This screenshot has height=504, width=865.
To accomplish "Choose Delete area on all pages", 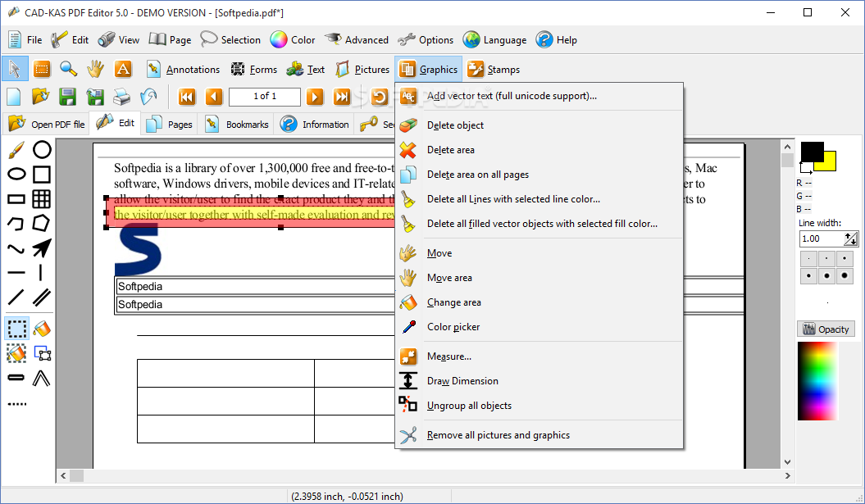I will (x=539, y=175).
